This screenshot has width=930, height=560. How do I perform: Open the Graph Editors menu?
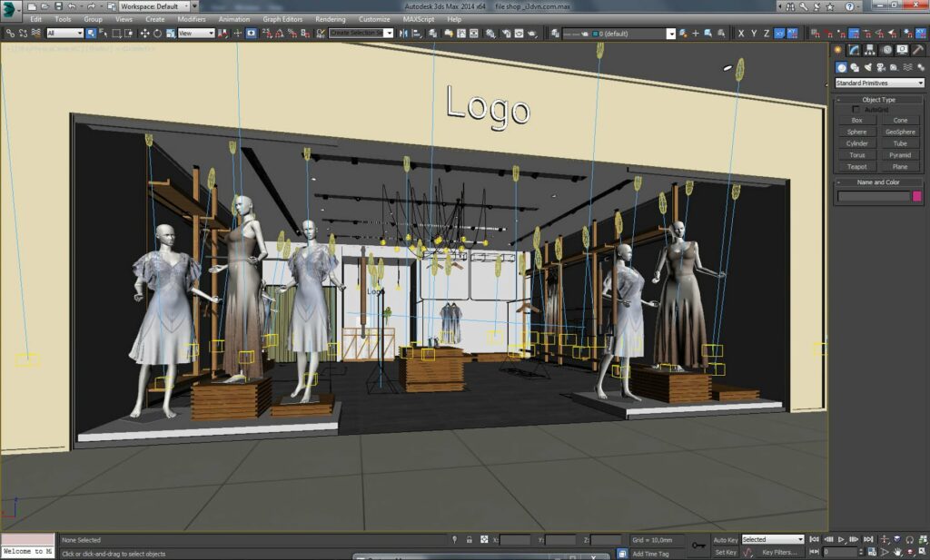(282, 19)
